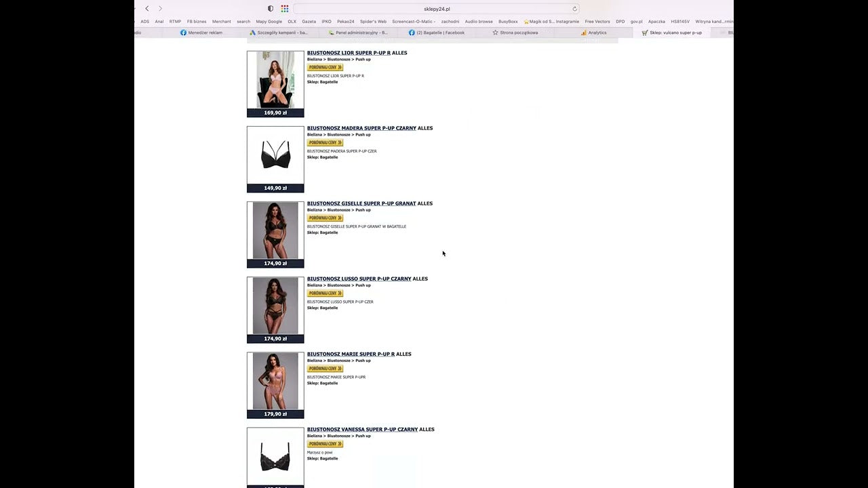
Task: Open the BIUSTONOSZ LIOR SUPER P-UP R link
Action: (349, 53)
